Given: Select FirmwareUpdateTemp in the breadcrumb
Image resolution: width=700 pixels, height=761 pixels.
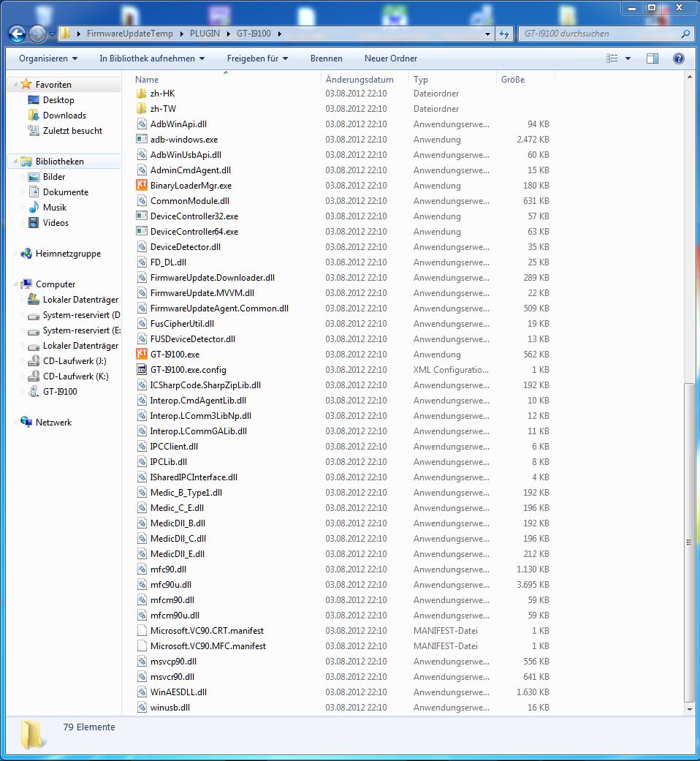Looking at the screenshot, I should coord(129,34).
